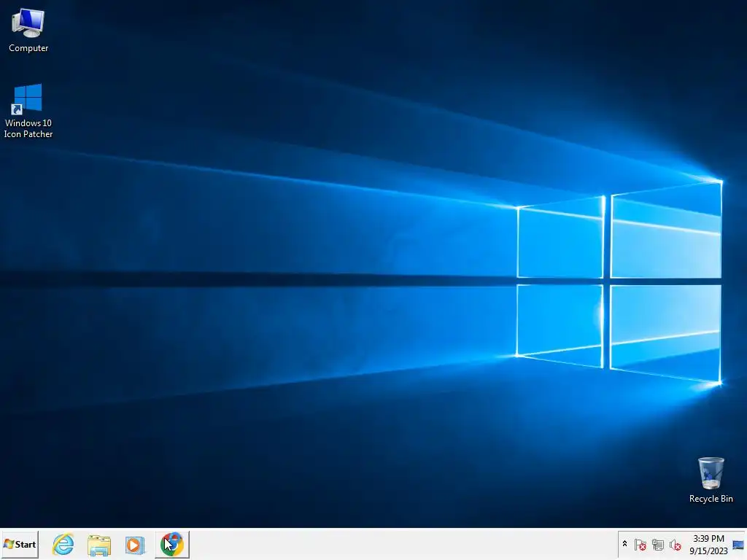
Task: Select the "Windows 10 Icon Patcher" label
Action: (28, 128)
